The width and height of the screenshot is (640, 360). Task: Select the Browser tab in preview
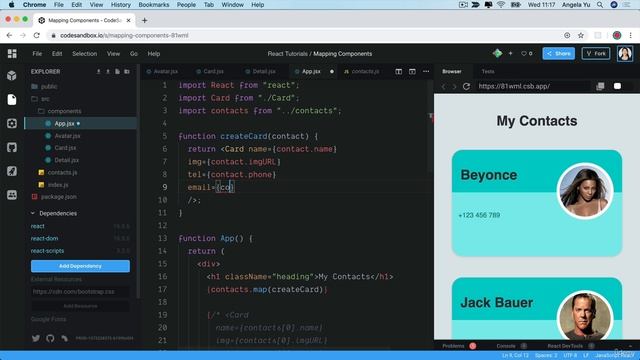point(452,71)
